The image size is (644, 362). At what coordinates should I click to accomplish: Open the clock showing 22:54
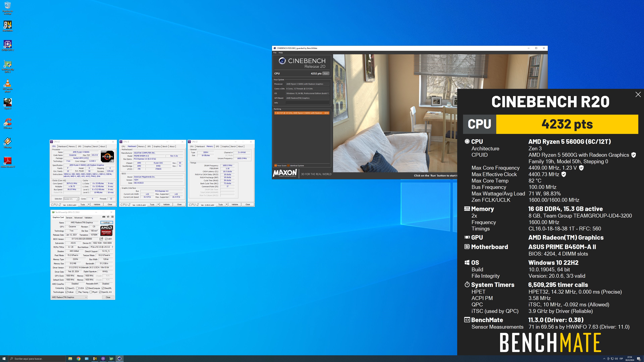pos(630,359)
